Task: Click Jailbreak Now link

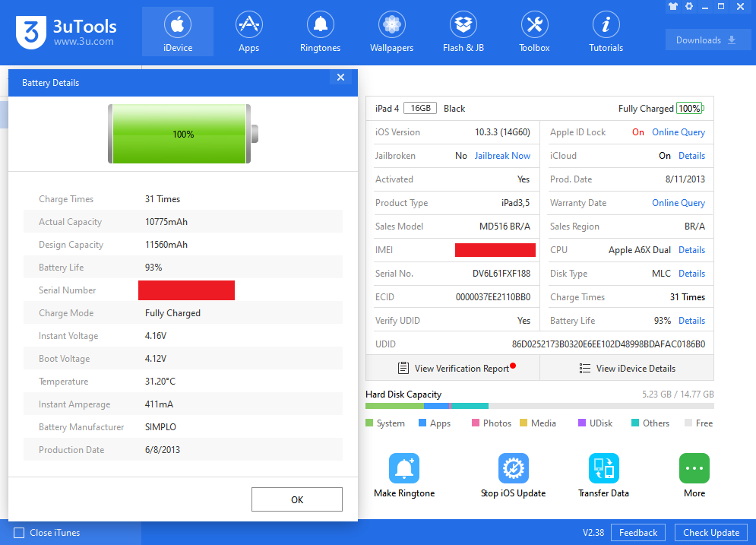Action: (502, 156)
